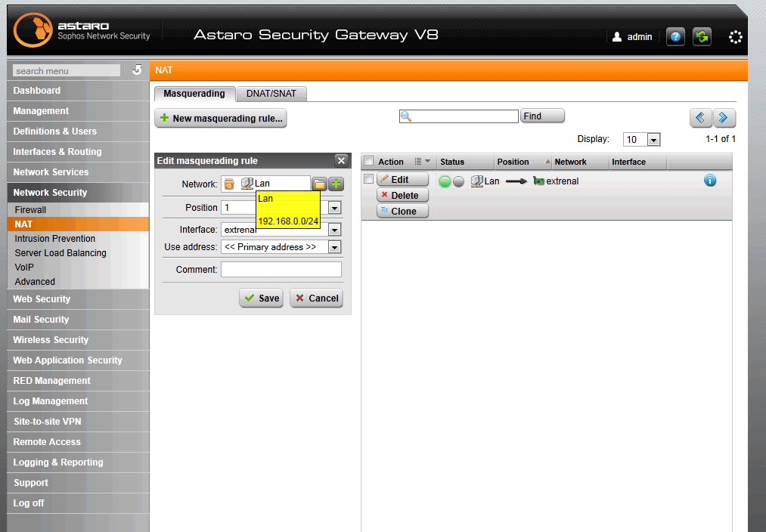Collapse the Network Security menu

click(78, 193)
